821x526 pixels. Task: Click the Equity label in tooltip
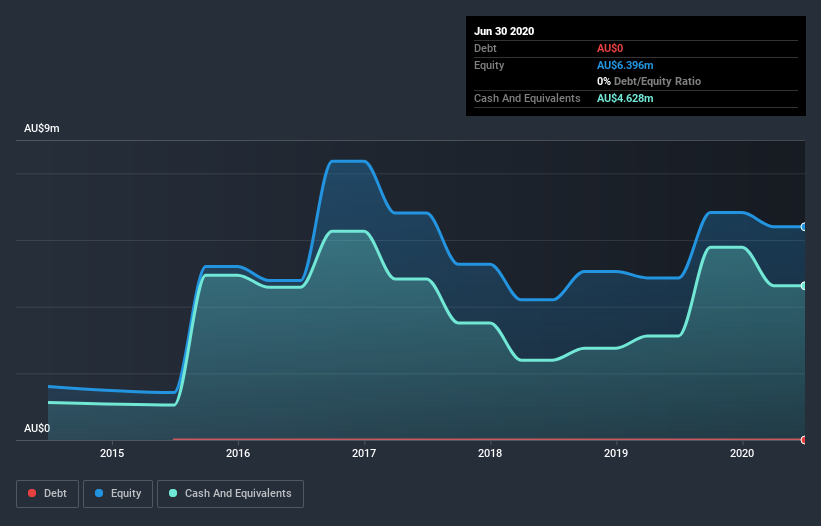489,65
